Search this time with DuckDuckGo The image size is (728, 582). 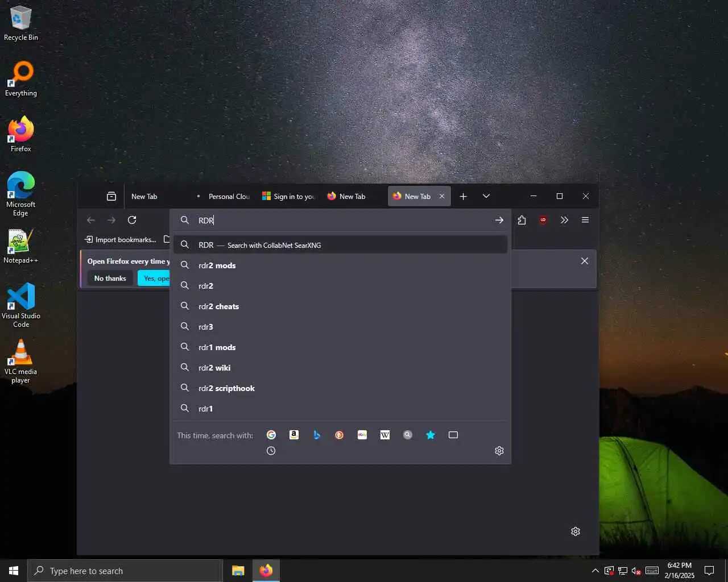click(x=340, y=435)
